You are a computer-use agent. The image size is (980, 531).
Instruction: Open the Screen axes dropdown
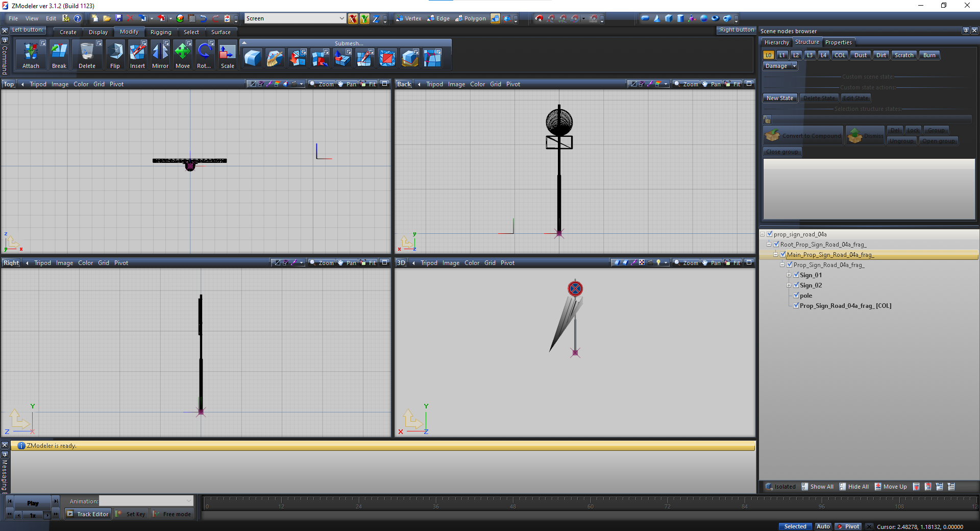pyautogui.click(x=341, y=18)
